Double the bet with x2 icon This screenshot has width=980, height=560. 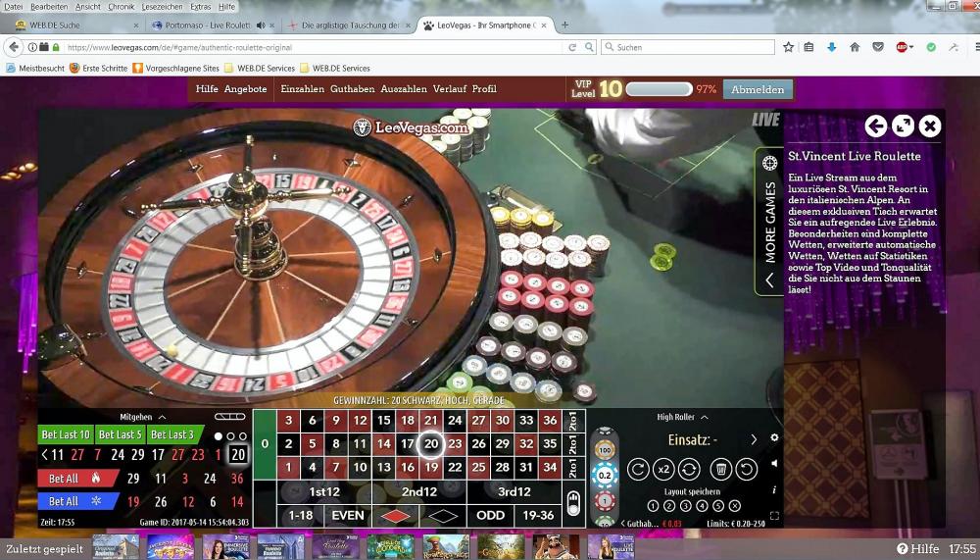[663, 469]
